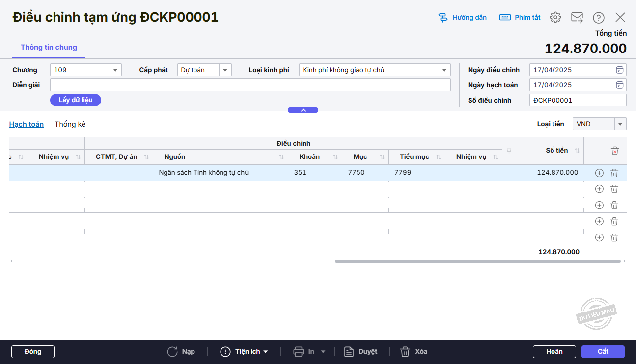Click the Lấy dữ liệu button
This screenshot has height=364, width=636.
[x=76, y=100]
